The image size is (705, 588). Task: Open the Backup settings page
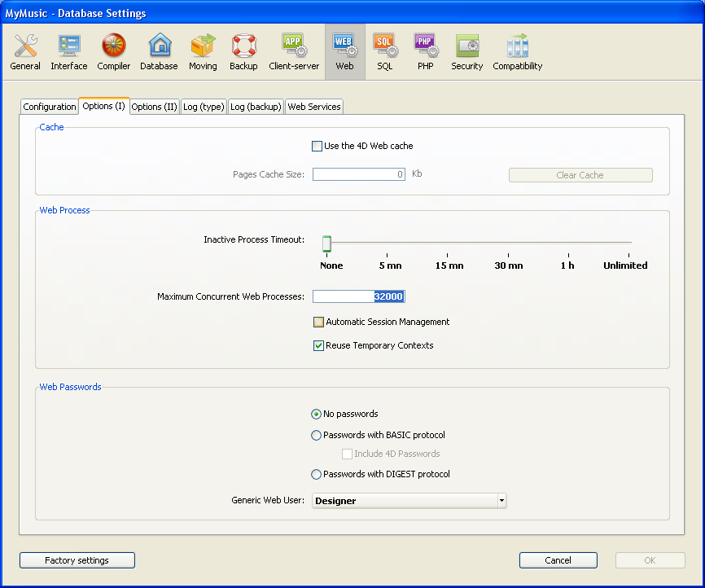click(x=243, y=52)
